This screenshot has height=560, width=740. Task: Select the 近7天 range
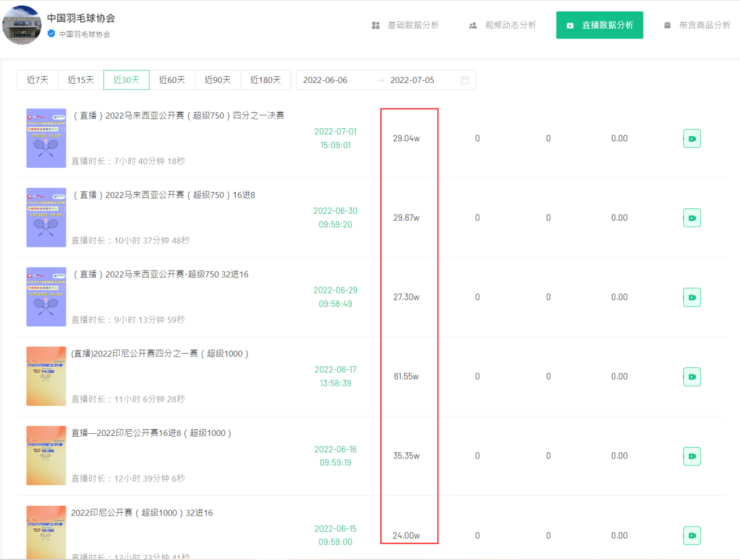[37, 80]
